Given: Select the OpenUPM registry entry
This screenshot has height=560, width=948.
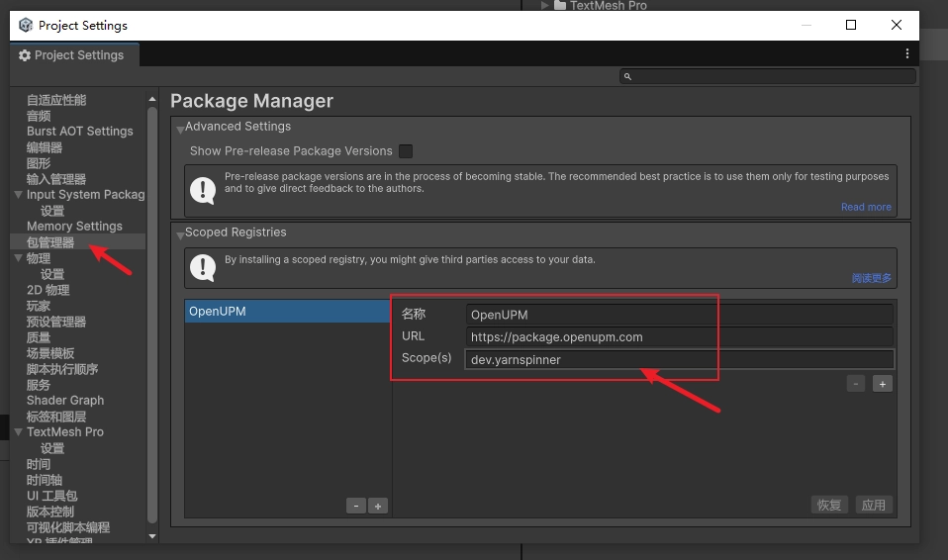Looking at the screenshot, I should pyautogui.click(x=288, y=312).
